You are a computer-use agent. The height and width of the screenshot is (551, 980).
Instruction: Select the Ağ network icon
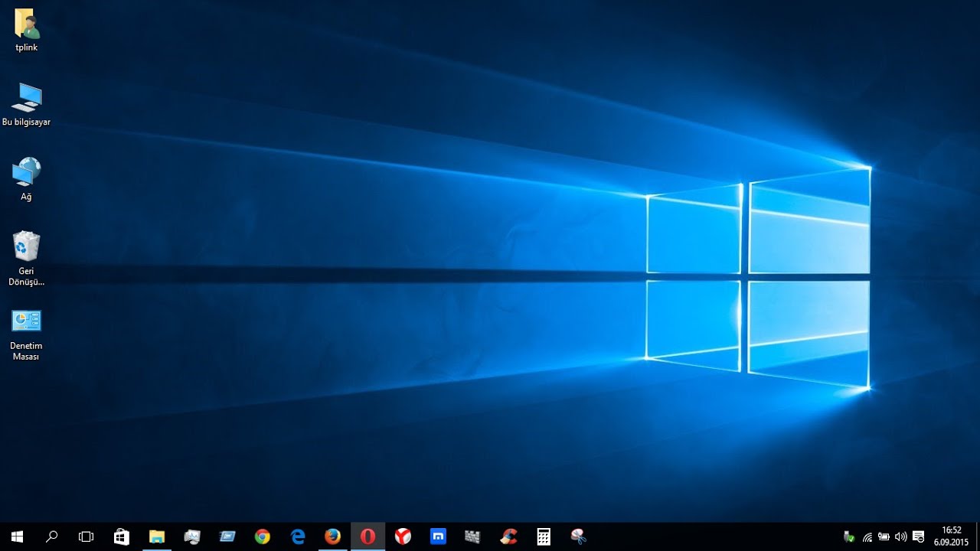[26, 179]
